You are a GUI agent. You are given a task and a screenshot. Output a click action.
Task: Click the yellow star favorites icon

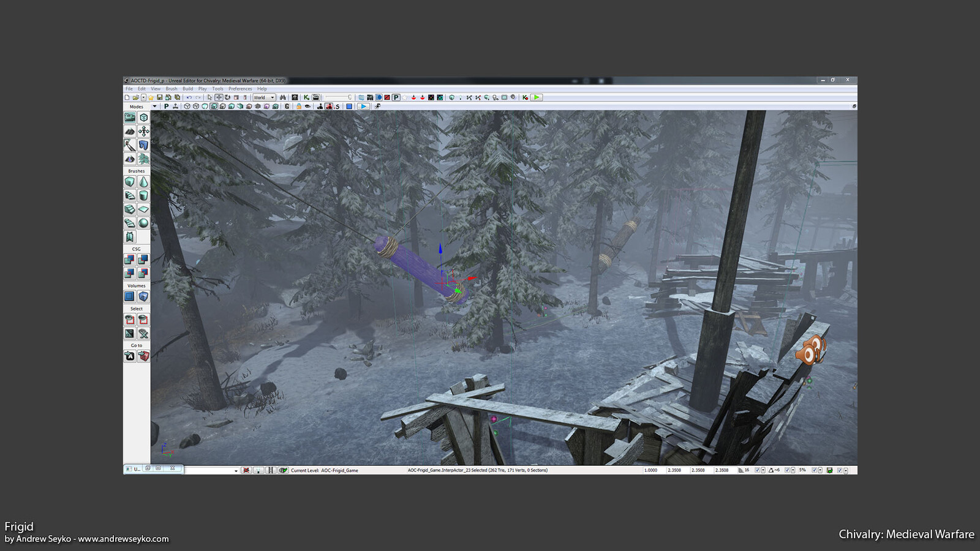151,97
